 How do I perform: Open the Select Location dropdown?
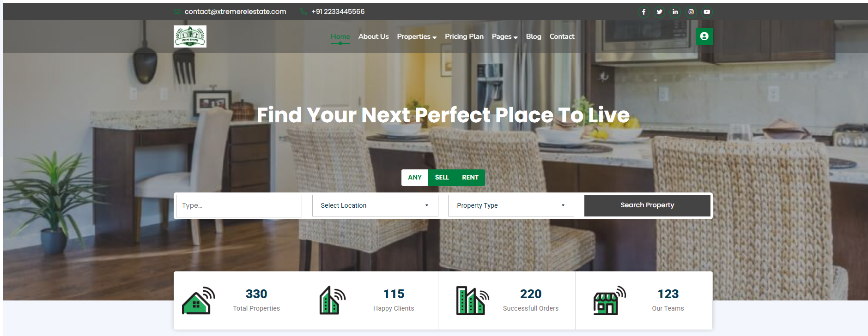[x=375, y=205]
